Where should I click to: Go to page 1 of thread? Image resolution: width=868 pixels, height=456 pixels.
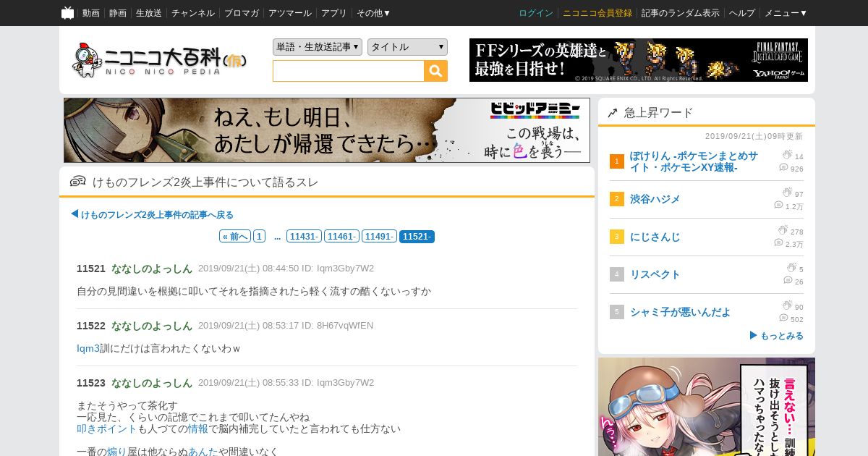click(259, 237)
